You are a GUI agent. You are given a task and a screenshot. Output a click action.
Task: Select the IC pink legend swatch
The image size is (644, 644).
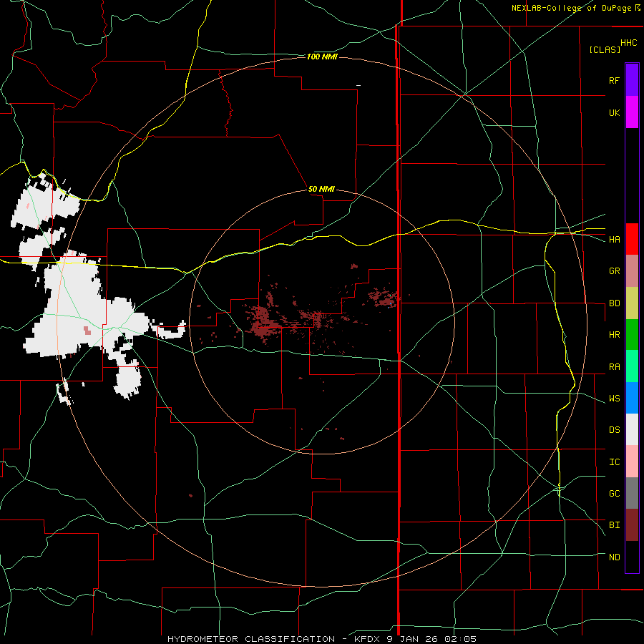point(632,462)
